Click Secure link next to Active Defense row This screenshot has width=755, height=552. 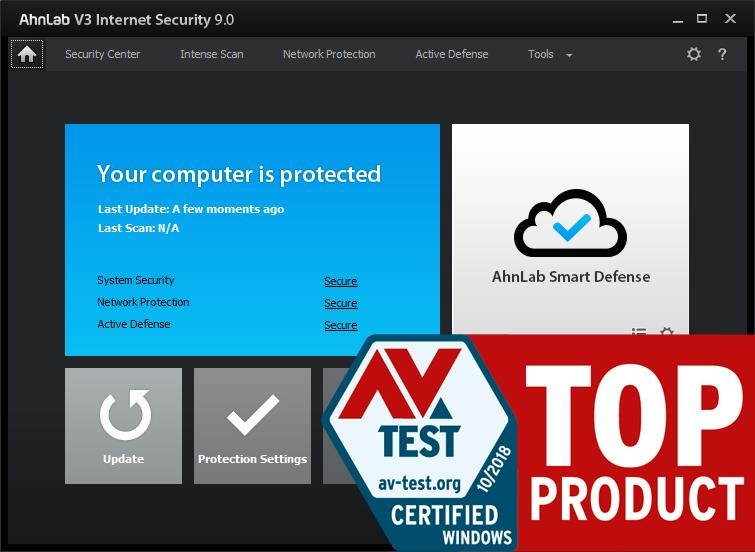click(x=340, y=326)
